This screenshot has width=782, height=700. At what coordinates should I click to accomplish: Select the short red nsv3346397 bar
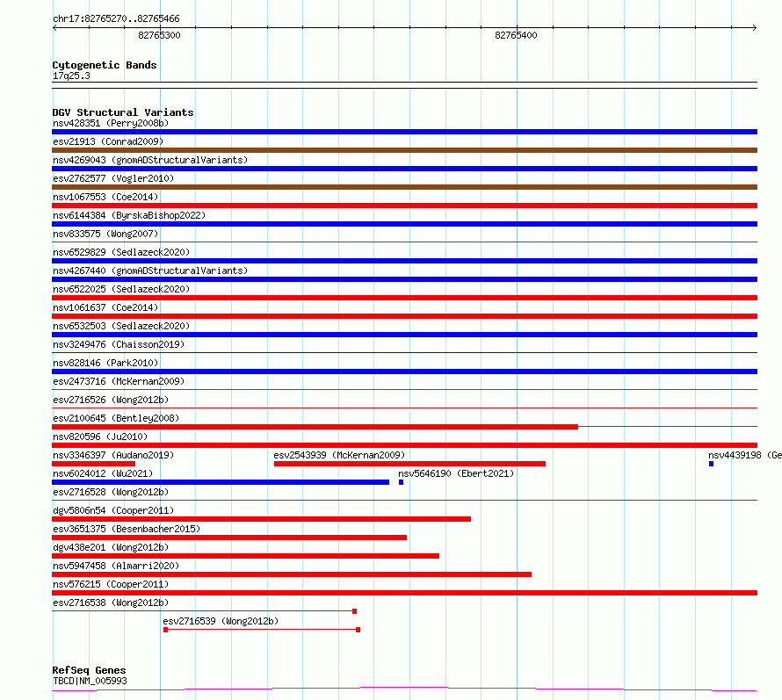[93, 464]
